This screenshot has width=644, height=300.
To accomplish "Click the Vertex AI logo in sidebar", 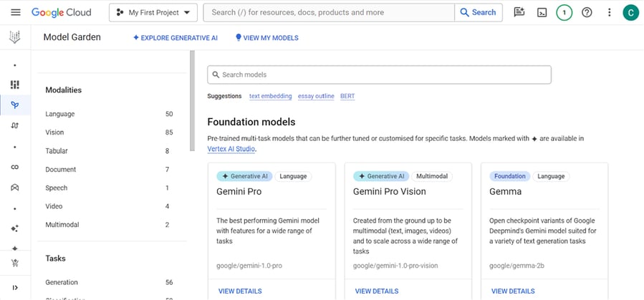I will click(15, 38).
